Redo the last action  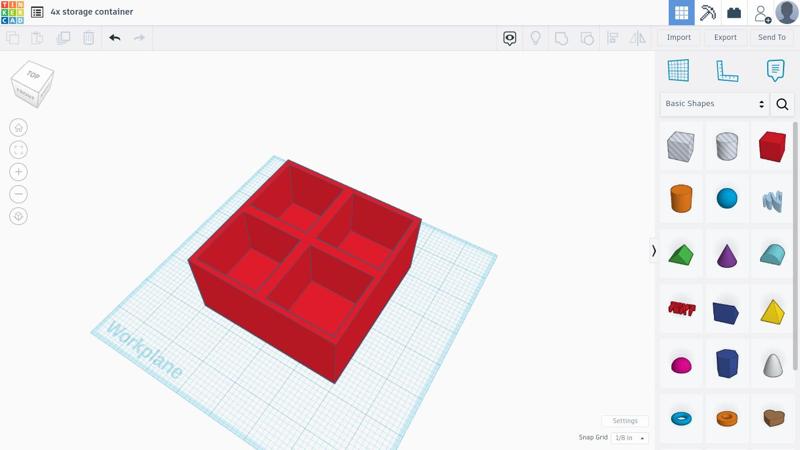(x=139, y=38)
